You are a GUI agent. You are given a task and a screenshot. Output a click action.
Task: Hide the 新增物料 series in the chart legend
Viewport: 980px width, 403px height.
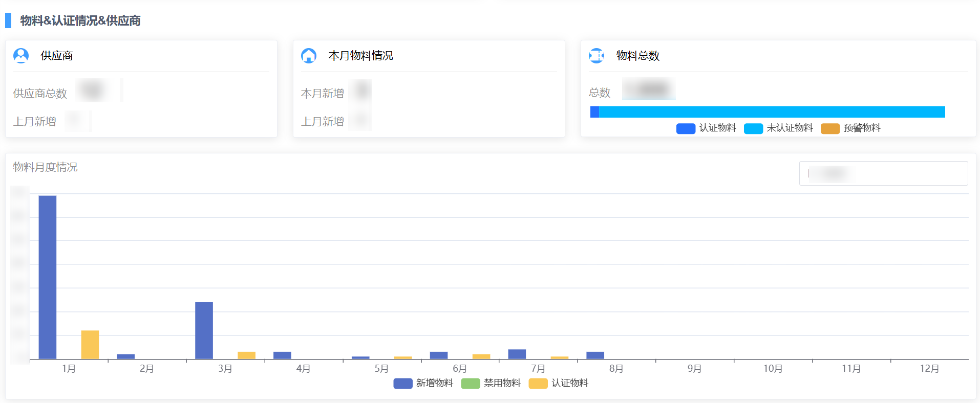[x=423, y=383]
